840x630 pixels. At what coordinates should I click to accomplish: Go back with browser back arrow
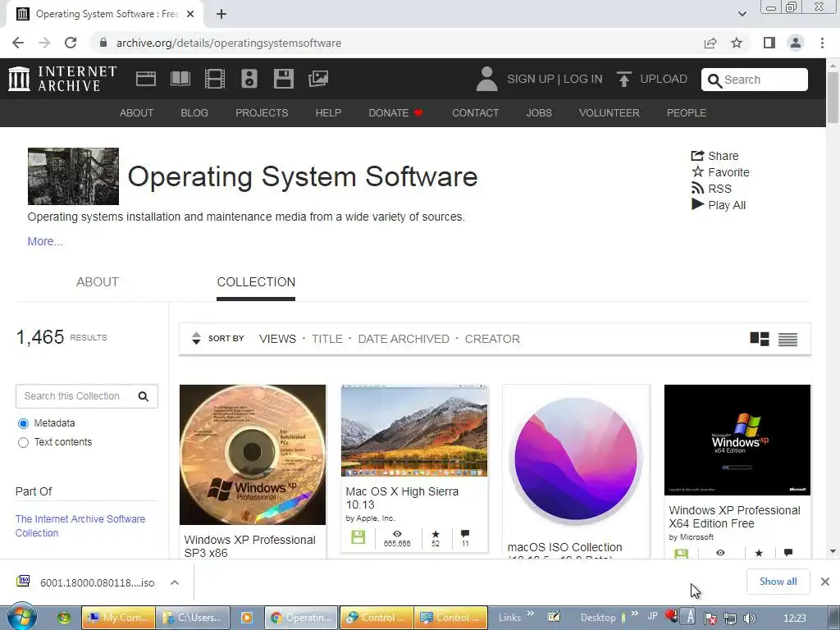18,43
